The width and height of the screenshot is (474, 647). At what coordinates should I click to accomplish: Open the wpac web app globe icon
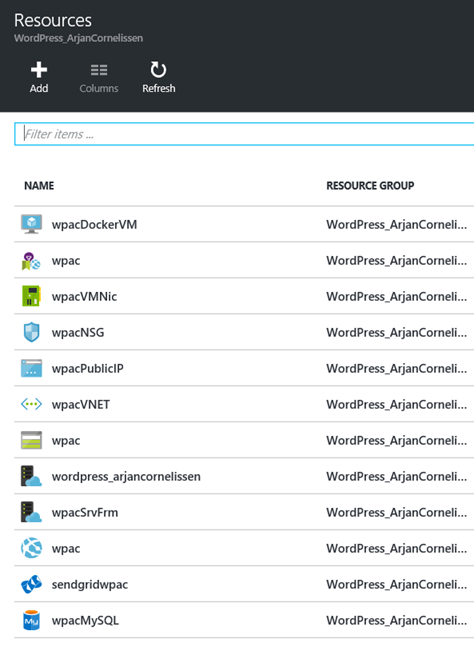pos(31,548)
